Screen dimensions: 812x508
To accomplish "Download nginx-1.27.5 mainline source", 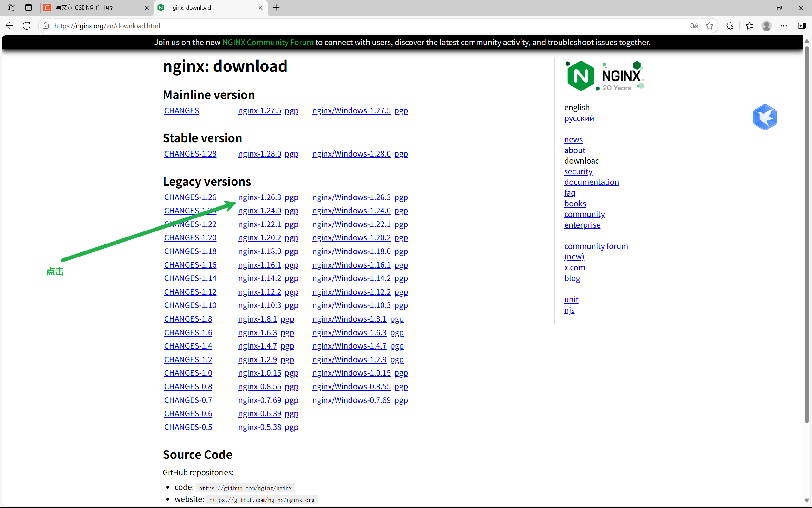I will tap(260, 110).
